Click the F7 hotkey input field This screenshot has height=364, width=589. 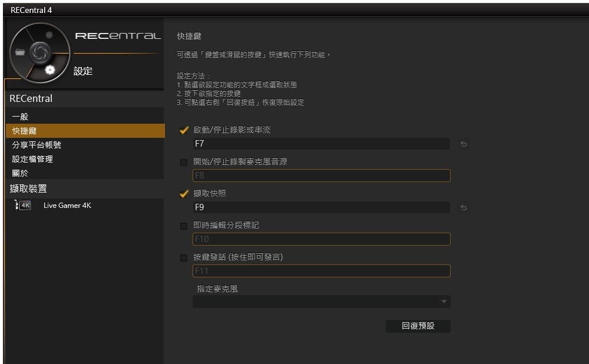[x=322, y=144]
